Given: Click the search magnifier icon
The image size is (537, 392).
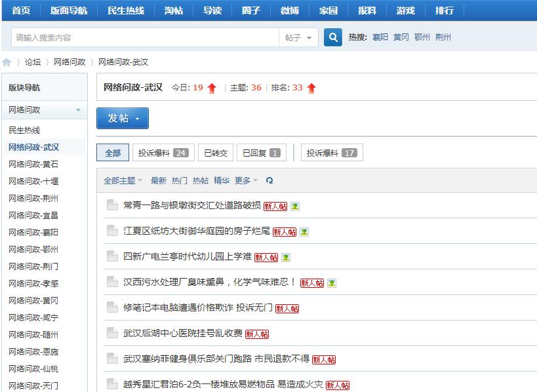Looking at the screenshot, I should [x=332, y=38].
